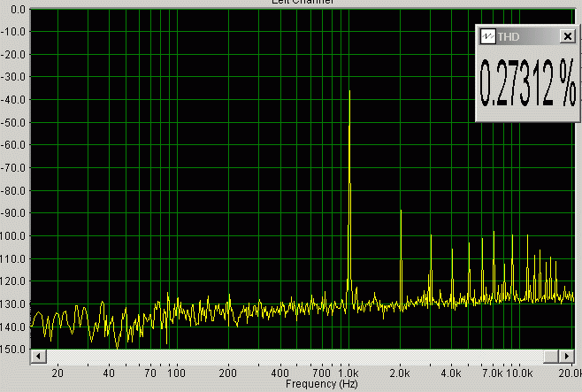The height and width of the screenshot is (392, 582).
Task: Click the 400 frequency axis label
Action: click(280, 373)
